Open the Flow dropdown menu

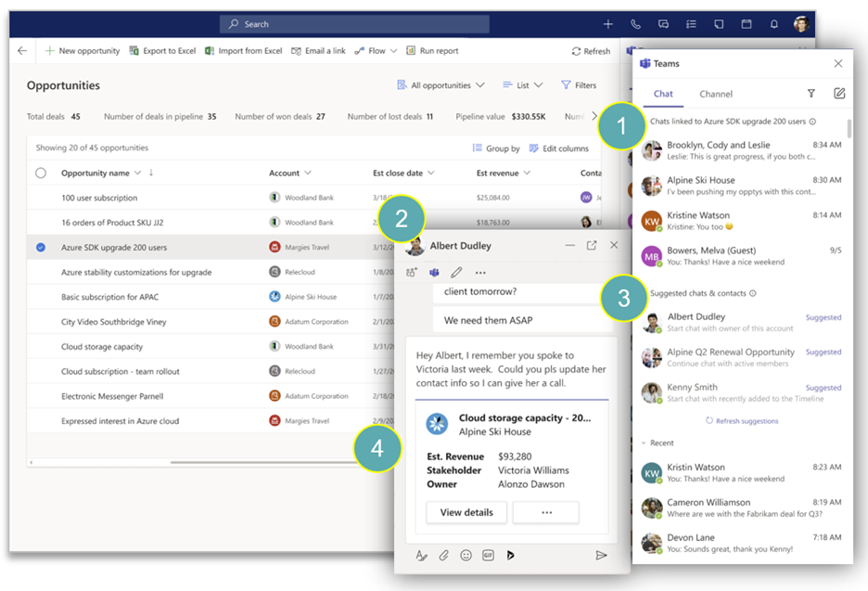click(x=376, y=51)
